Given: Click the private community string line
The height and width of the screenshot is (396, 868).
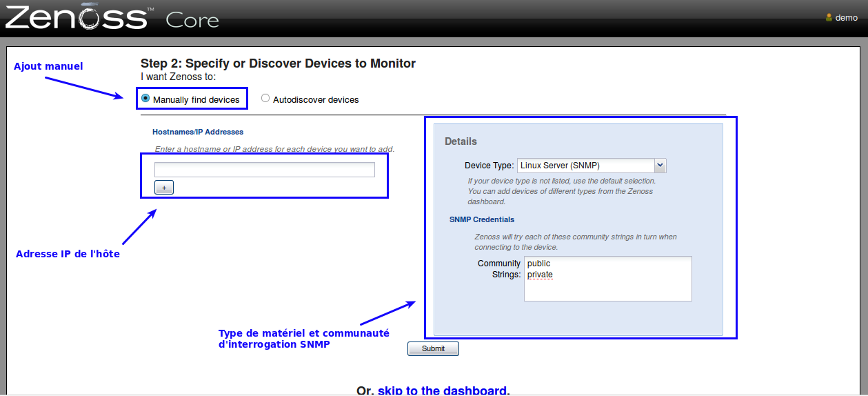Looking at the screenshot, I should pyautogui.click(x=540, y=275).
